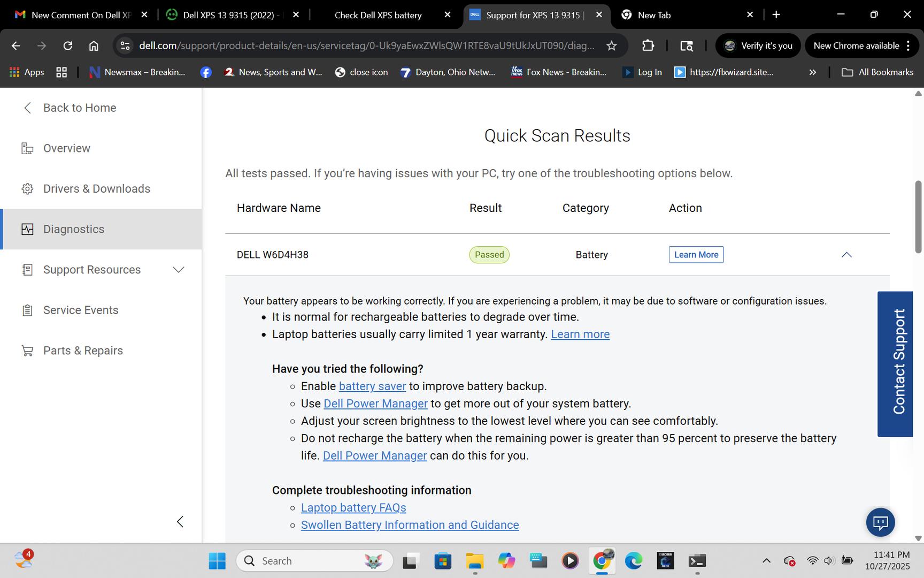924x578 pixels.
Task: Open the Fox News bookmark
Action: point(558,72)
